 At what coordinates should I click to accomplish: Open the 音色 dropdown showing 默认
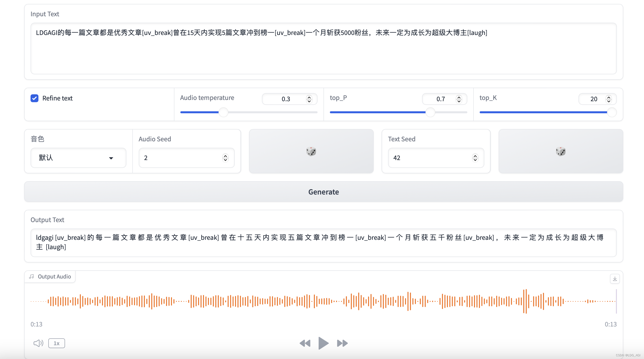tap(78, 158)
